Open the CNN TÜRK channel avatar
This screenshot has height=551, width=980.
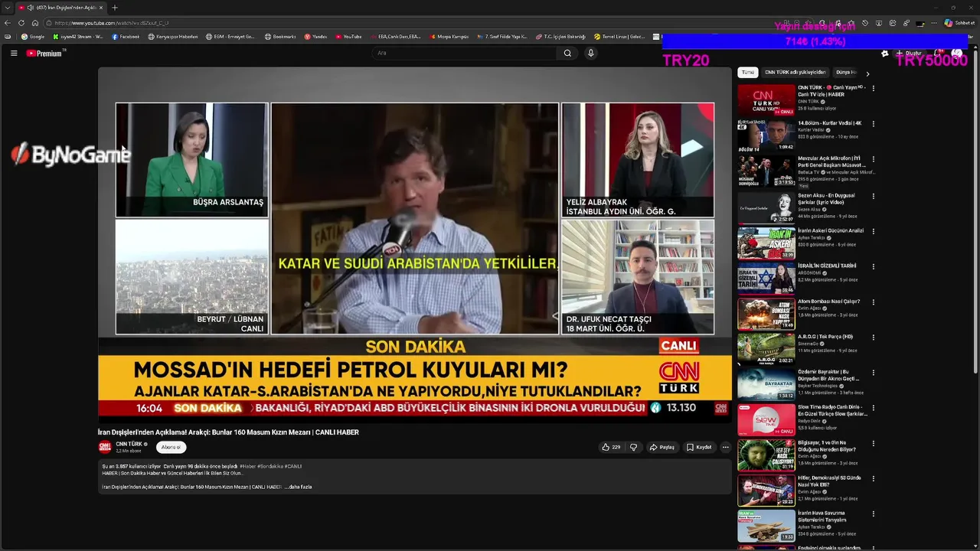coord(105,447)
